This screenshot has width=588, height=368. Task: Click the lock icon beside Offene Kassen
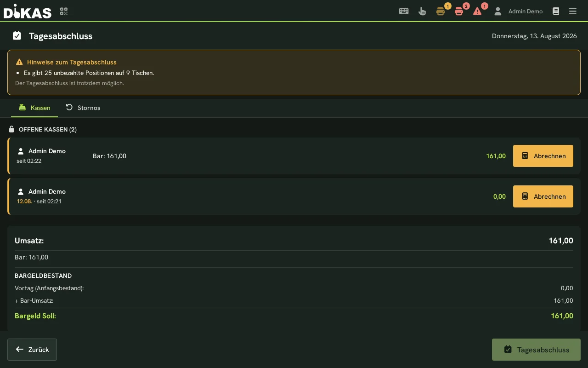[12, 129]
